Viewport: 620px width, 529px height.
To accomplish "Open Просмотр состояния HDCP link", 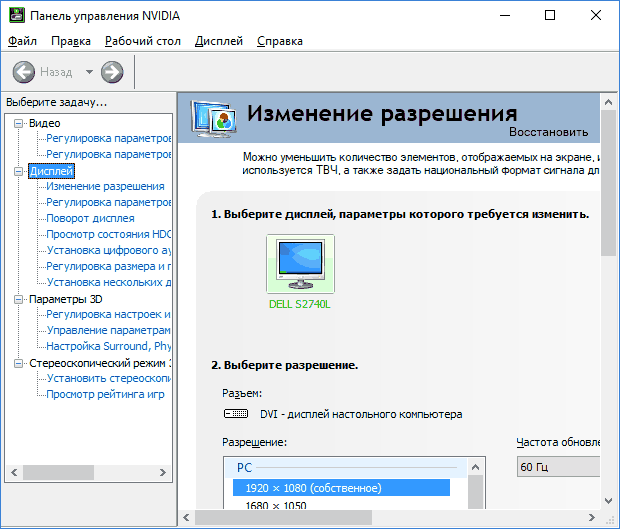I will [109, 234].
